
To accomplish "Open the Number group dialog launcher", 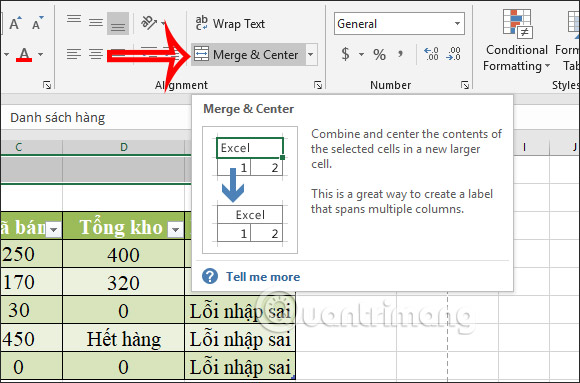I will point(465,85).
